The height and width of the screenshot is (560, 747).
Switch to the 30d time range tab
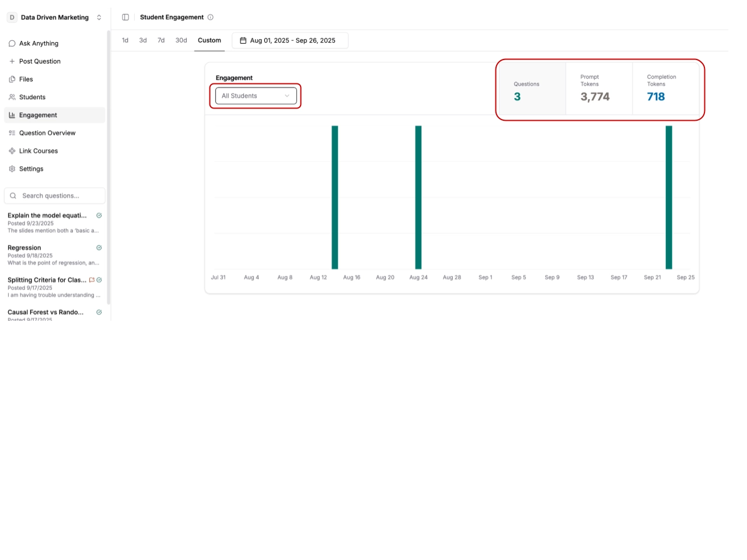[181, 41]
